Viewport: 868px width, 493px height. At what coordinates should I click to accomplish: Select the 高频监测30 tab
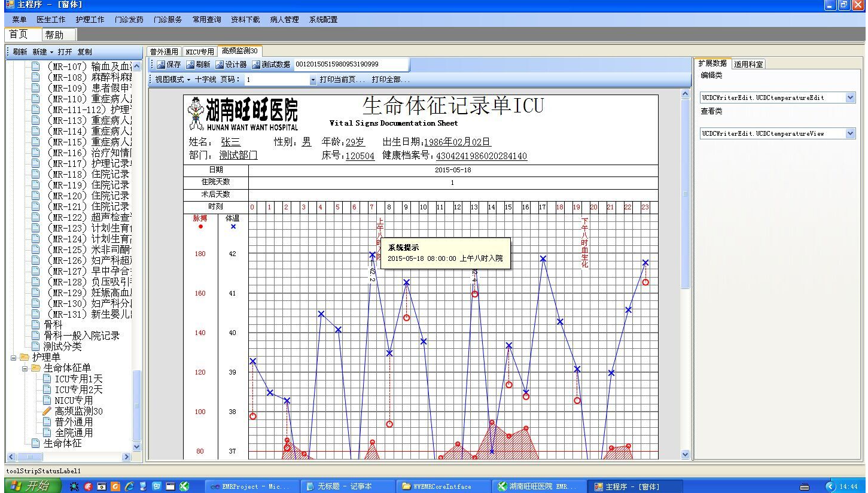(239, 51)
